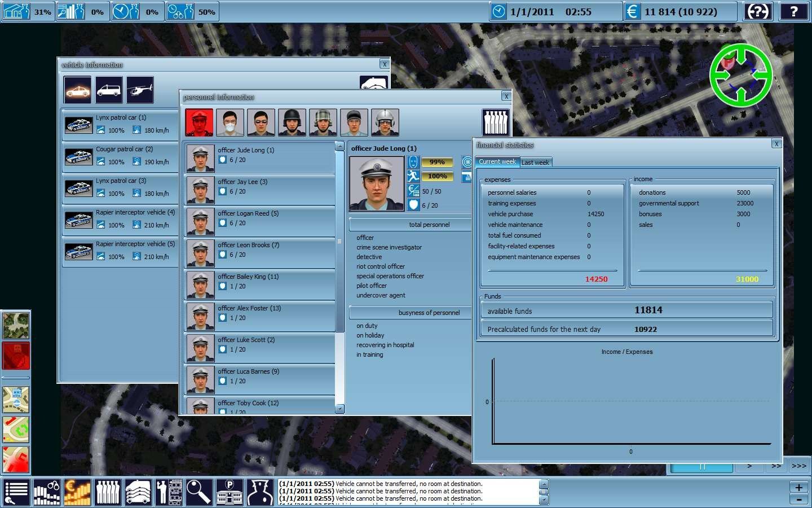812x508 pixels.
Task: Click the crime statistics handcuffs chart icon
Action: click(x=47, y=492)
